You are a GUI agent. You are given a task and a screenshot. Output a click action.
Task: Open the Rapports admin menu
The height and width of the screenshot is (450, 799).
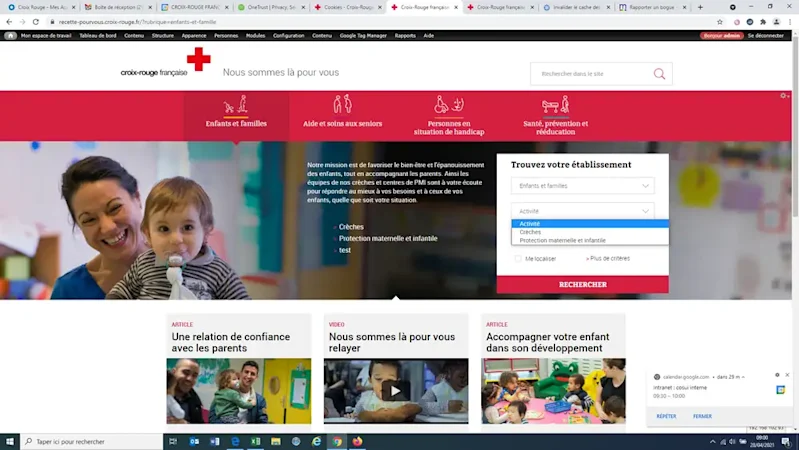405,36
